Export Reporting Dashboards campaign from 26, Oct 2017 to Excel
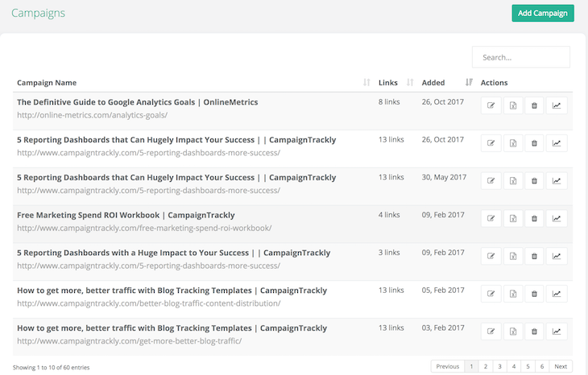The width and height of the screenshot is (588, 375). 513,143
